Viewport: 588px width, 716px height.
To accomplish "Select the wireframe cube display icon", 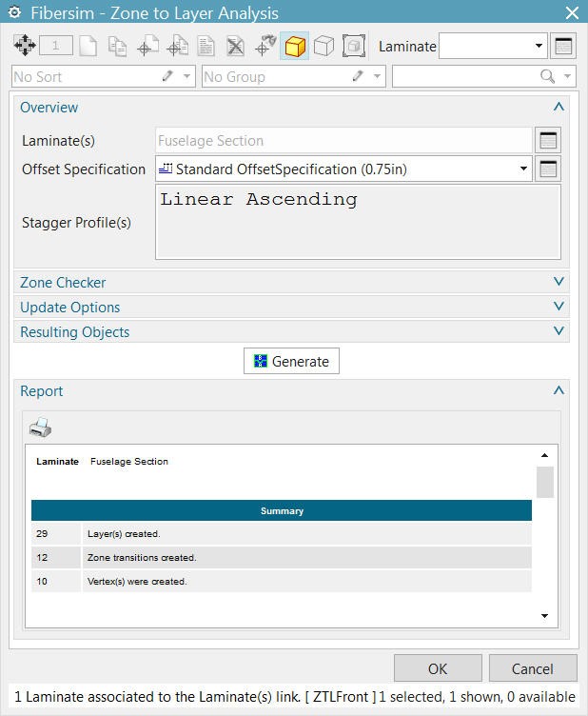I will 324,46.
